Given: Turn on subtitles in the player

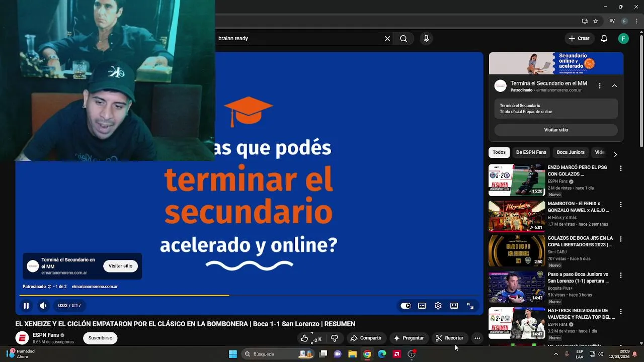Looking at the screenshot, I should coord(422,306).
